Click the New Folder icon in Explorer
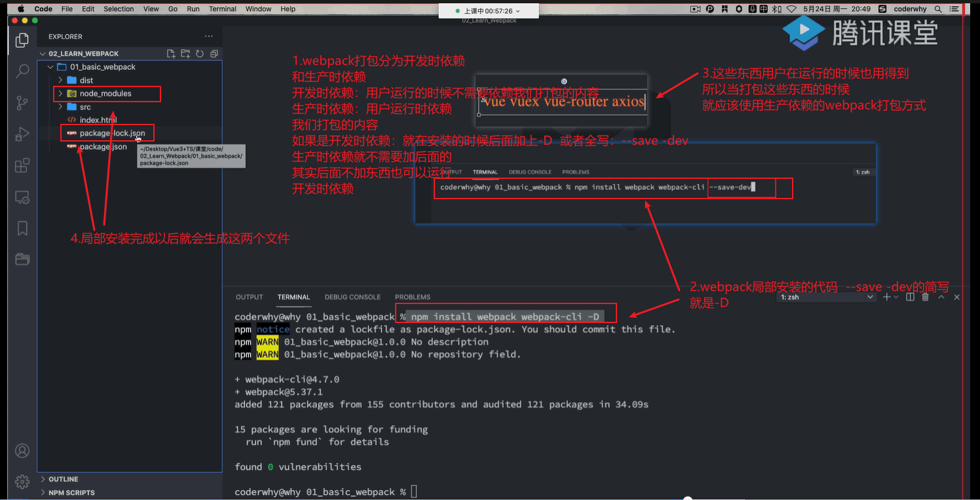Image resolution: width=980 pixels, height=500 pixels. 185,54
